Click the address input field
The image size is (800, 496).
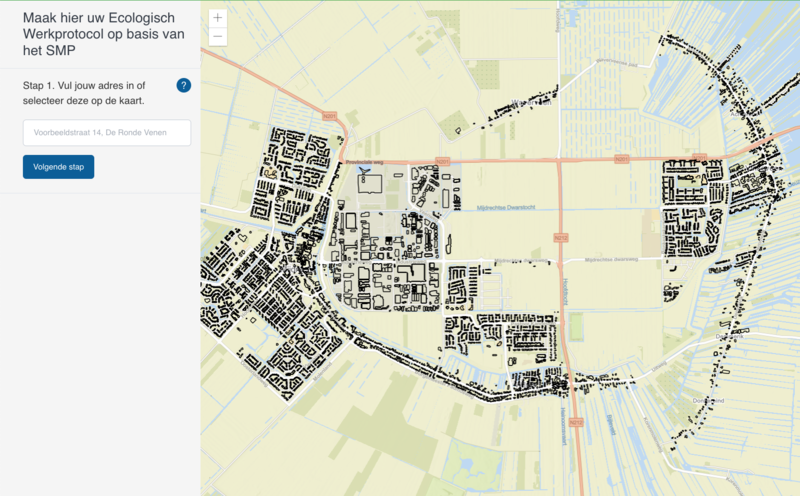click(x=107, y=132)
